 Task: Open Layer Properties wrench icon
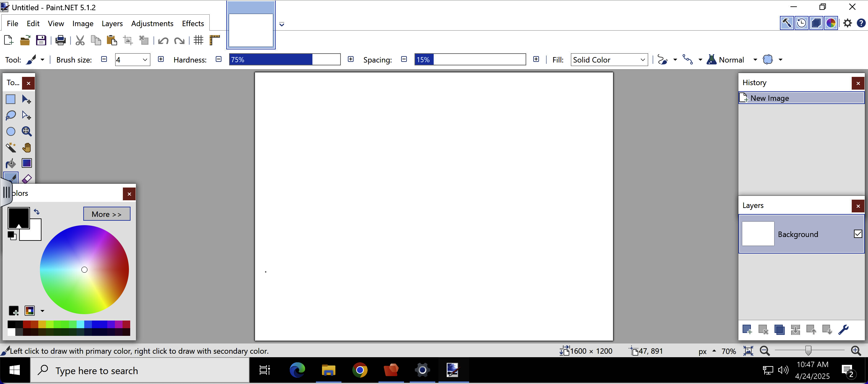point(843,329)
